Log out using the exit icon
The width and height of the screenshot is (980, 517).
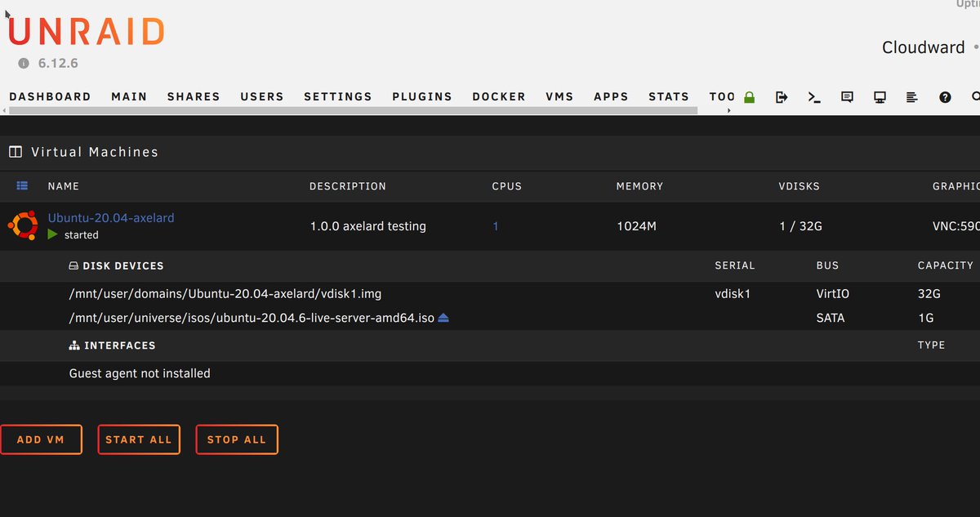click(x=782, y=96)
